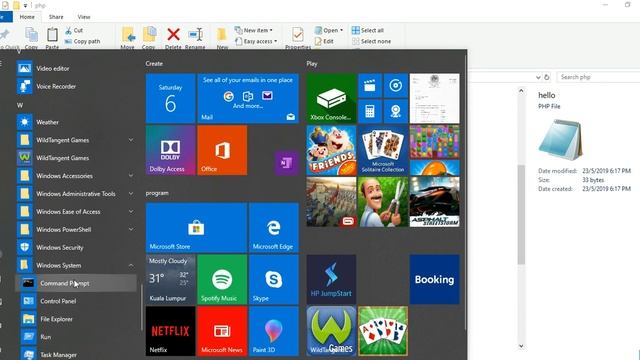Click Cut in the Explorer ribbon
Viewport: 640px width, 360px height.
(x=74, y=30)
